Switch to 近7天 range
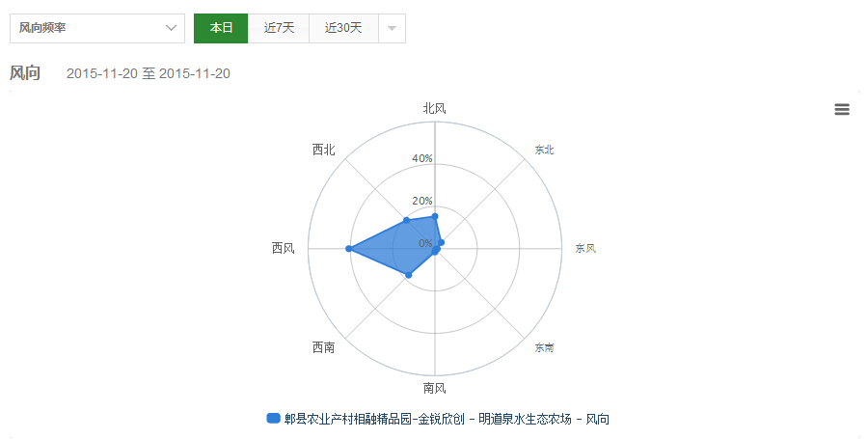This screenshot has height=439, width=868. point(279,28)
